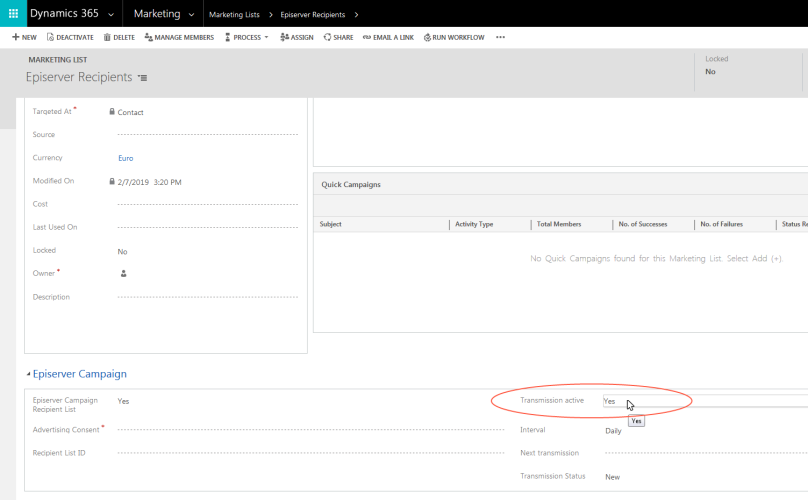Click the Locked field value No
Viewport: 808px width, 500px height.
[122, 252]
